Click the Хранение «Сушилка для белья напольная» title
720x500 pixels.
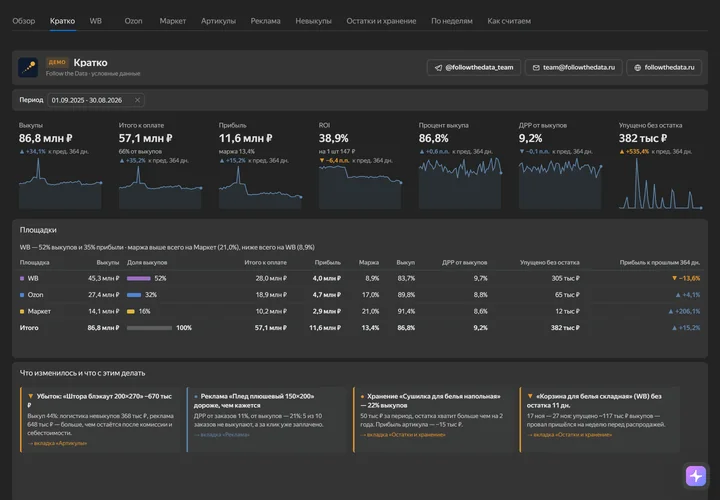pos(430,400)
